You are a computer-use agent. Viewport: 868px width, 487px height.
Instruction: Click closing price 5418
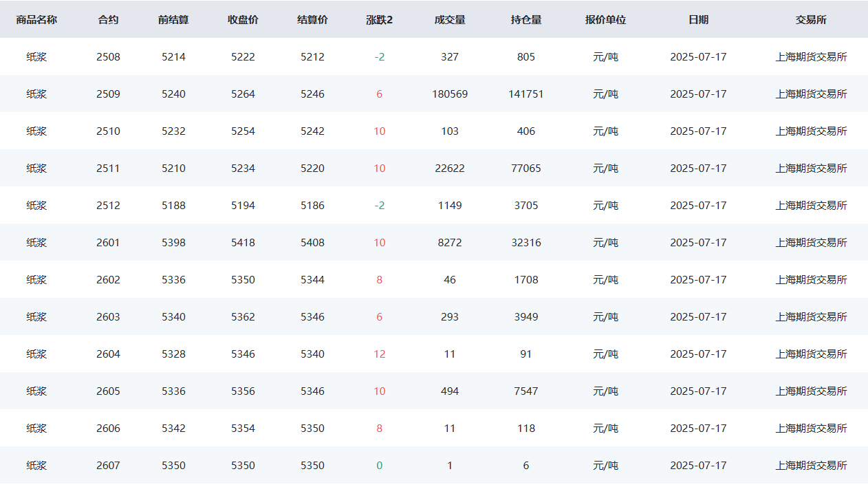243,243
